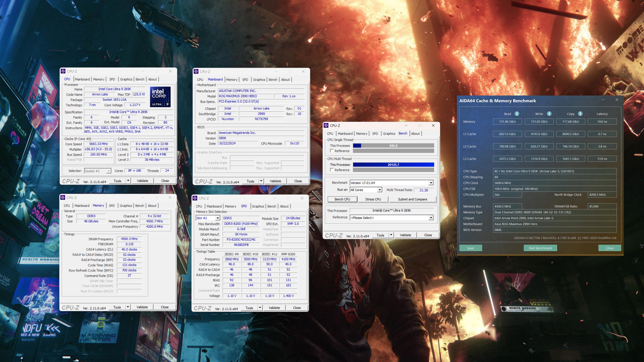Click Start Benchmark in AIDA64
The width and height of the screenshot is (644, 362).
540,248
